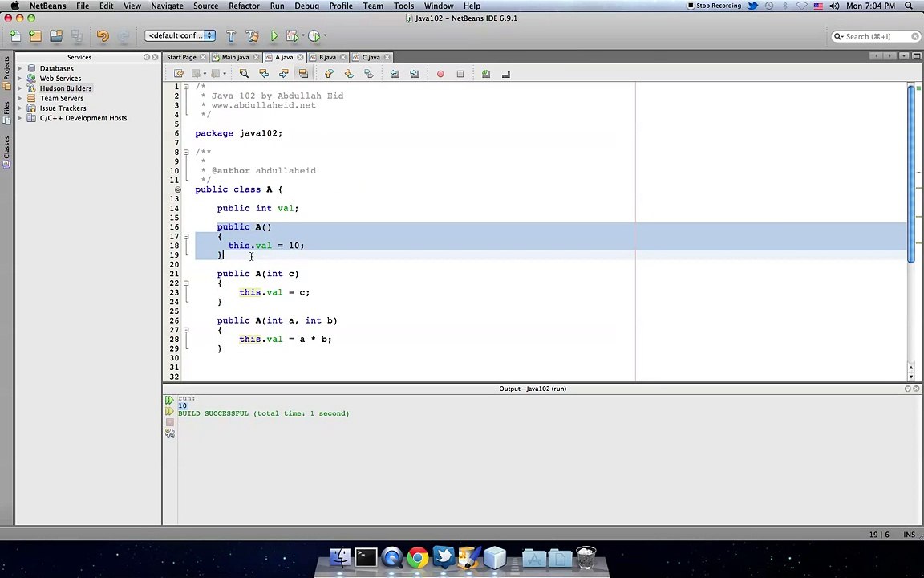Open the Files side panel tab
Viewport: 924px width, 578px height.
6,112
